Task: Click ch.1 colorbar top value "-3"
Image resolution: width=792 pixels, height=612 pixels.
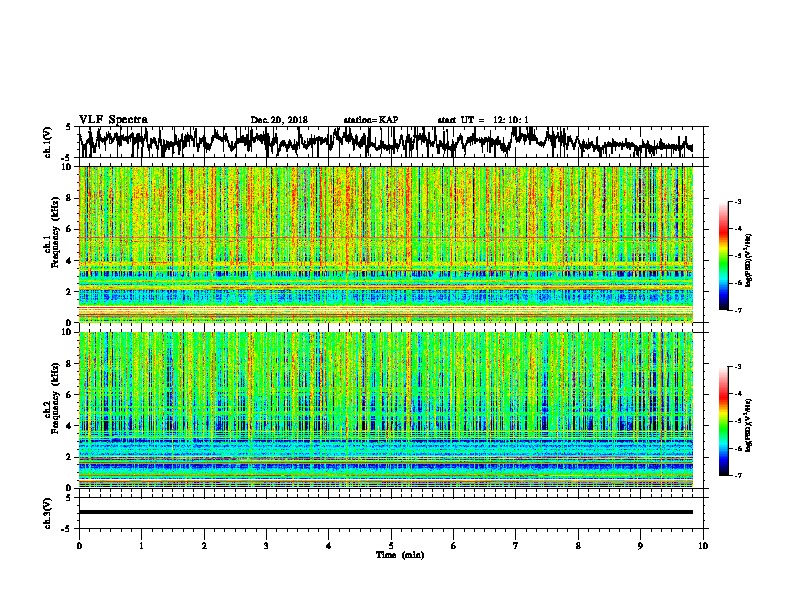Action: pos(738,202)
